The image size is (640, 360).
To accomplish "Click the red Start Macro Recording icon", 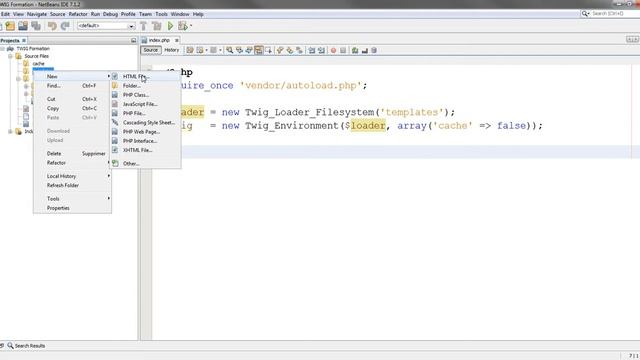I will click(333, 50).
